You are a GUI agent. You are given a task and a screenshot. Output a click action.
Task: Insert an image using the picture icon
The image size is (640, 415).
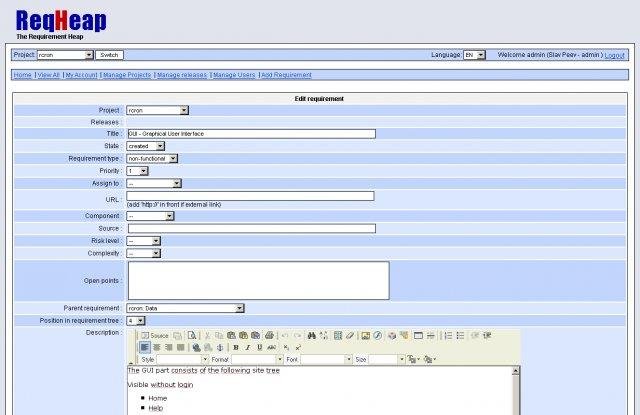point(365,335)
